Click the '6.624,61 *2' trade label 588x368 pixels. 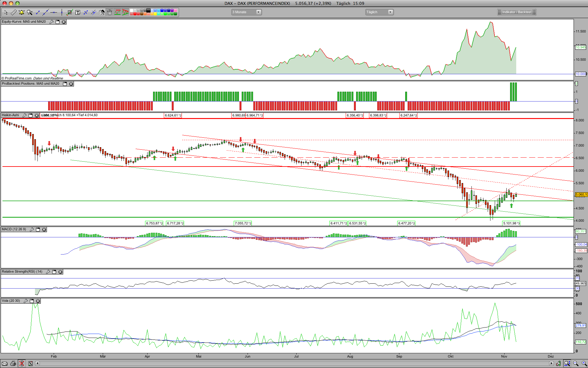(173, 116)
